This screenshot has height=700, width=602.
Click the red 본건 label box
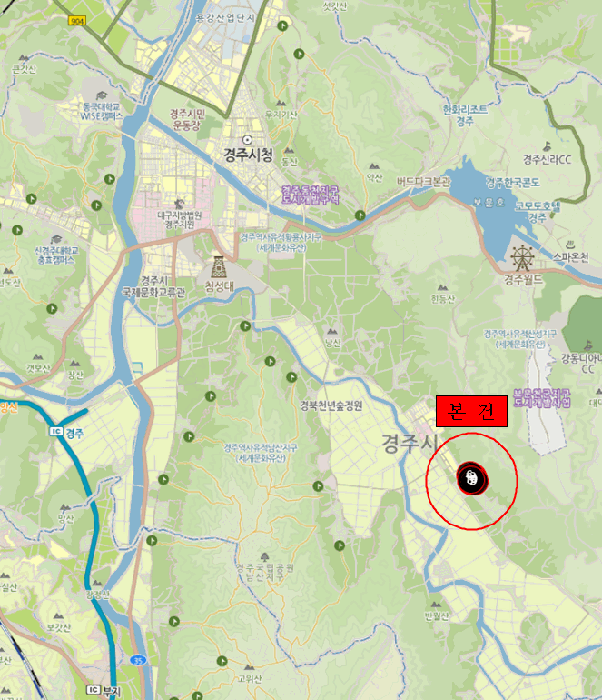pyautogui.click(x=472, y=411)
